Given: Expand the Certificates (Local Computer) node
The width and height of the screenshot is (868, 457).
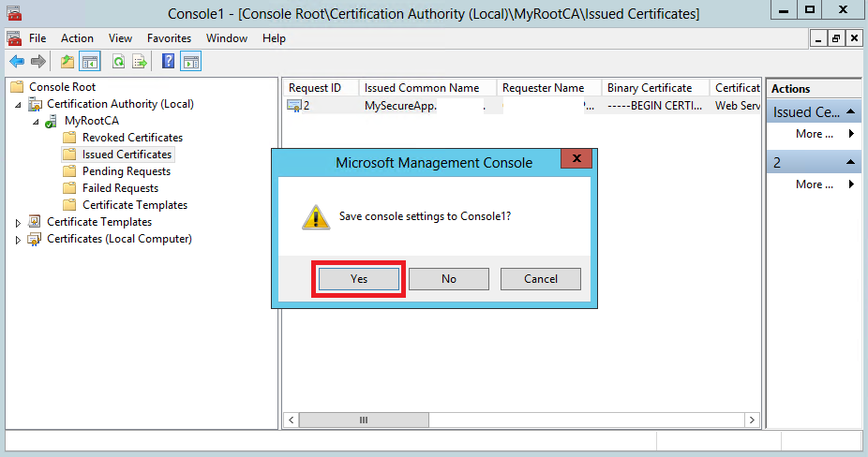Looking at the screenshot, I should pyautogui.click(x=18, y=240).
